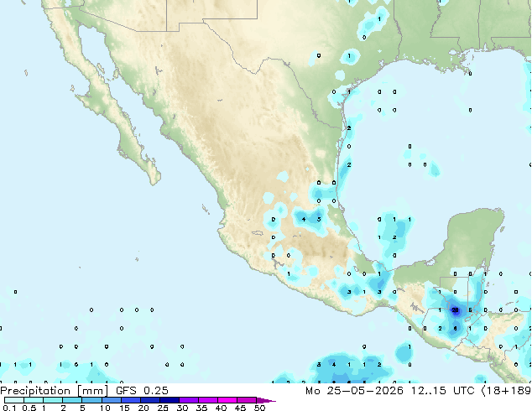Click the 1–2 mm legend color swatch
The width and height of the screenshot is (532, 411).
[53, 400]
